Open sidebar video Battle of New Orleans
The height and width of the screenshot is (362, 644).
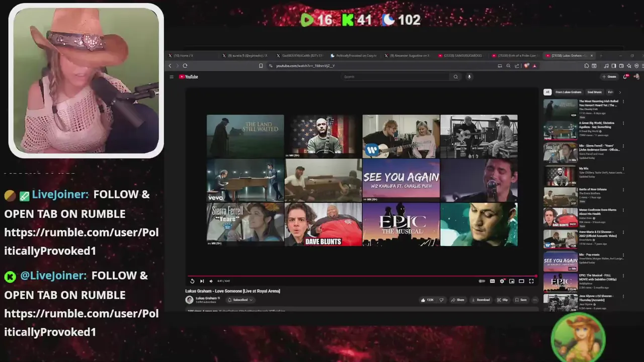click(584, 196)
